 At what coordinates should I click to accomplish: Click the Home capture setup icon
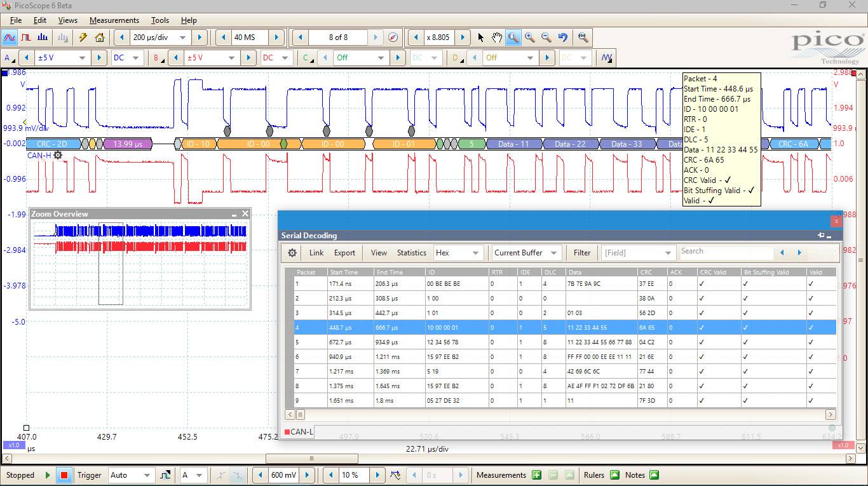click(x=99, y=37)
